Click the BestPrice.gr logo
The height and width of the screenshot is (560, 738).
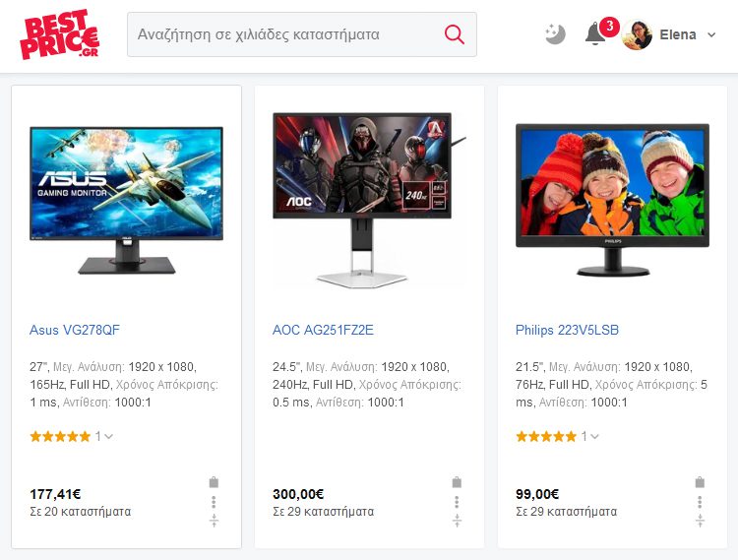click(59, 34)
